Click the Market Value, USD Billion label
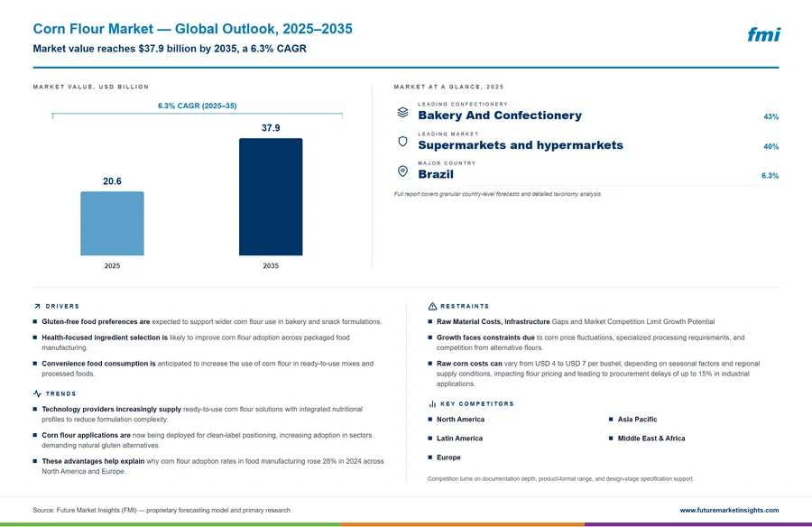The height and width of the screenshot is (527, 812). coord(90,87)
